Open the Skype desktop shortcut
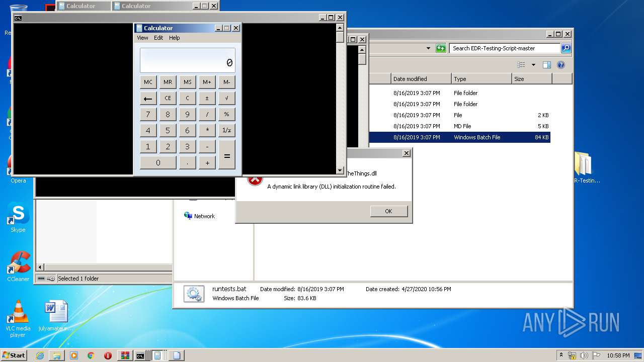Image resolution: width=644 pixels, height=362 pixels. 18,217
